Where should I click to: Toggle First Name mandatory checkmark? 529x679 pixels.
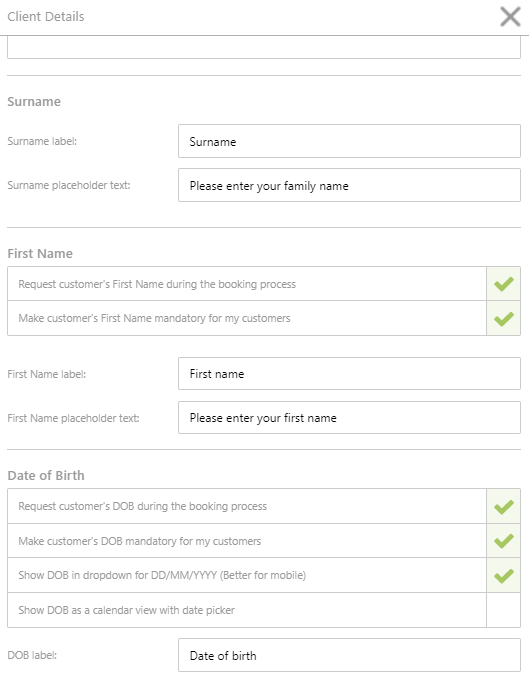click(x=503, y=318)
